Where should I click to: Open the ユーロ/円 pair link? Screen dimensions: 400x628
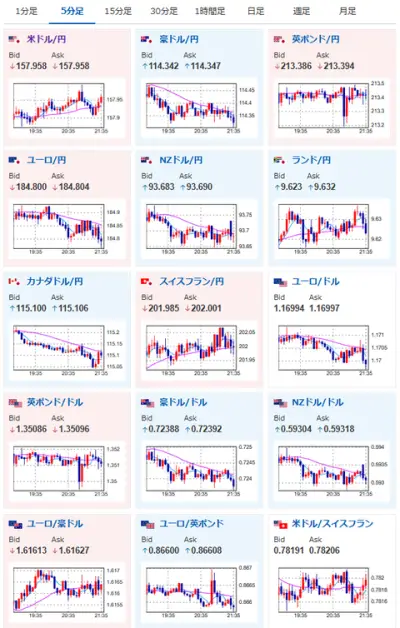(x=46, y=160)
